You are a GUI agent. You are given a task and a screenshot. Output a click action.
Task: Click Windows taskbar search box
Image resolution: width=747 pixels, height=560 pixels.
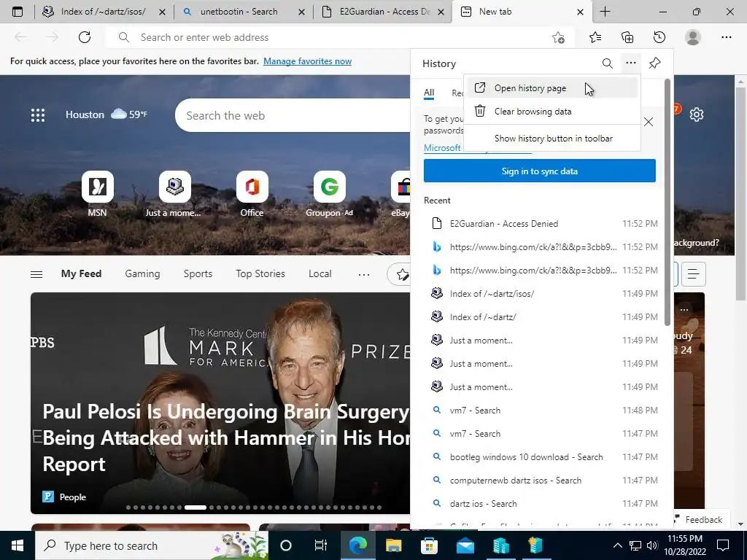coord(152,545)
